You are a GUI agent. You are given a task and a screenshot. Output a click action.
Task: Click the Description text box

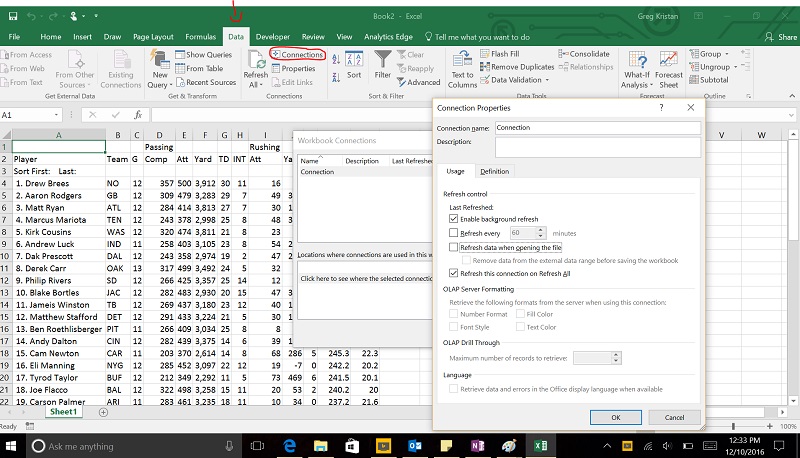point(597,147)
